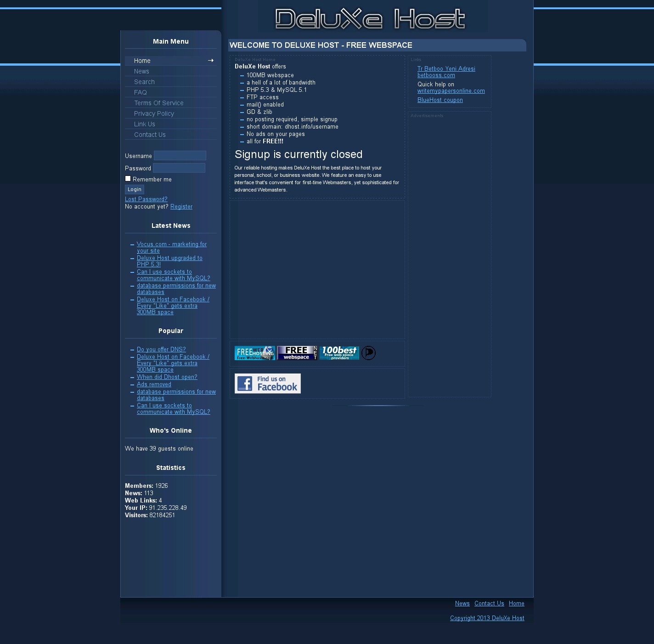654x644 pixels.
Task: Click Copyright 2013 DeluXe Host footer link
Action: 487,618
